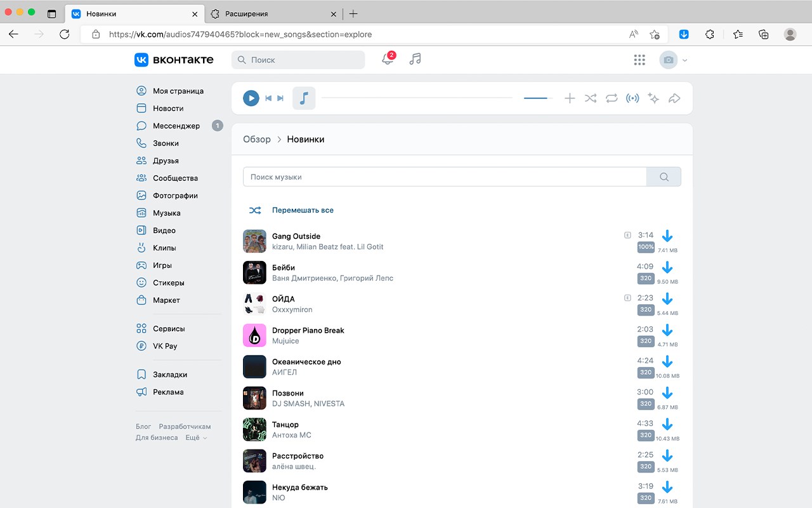
Task: Open the Для бизнеса footer link
Action: 157,438
